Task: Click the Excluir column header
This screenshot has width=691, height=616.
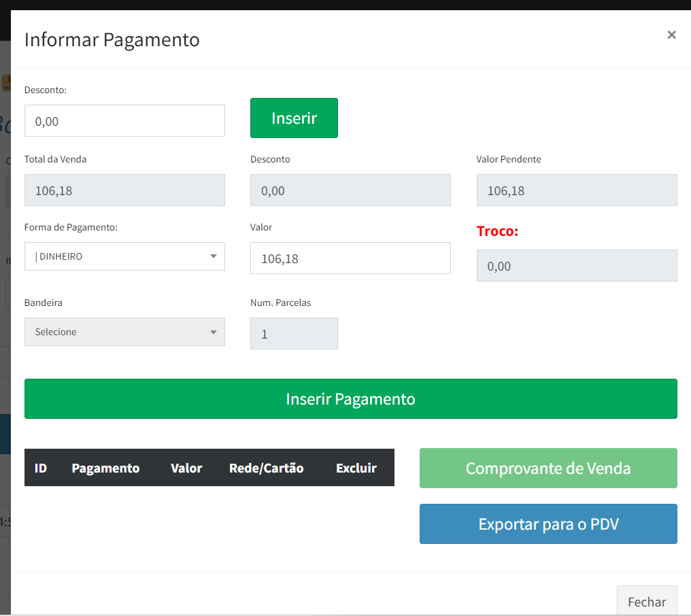Action: [x=356, y=468]
